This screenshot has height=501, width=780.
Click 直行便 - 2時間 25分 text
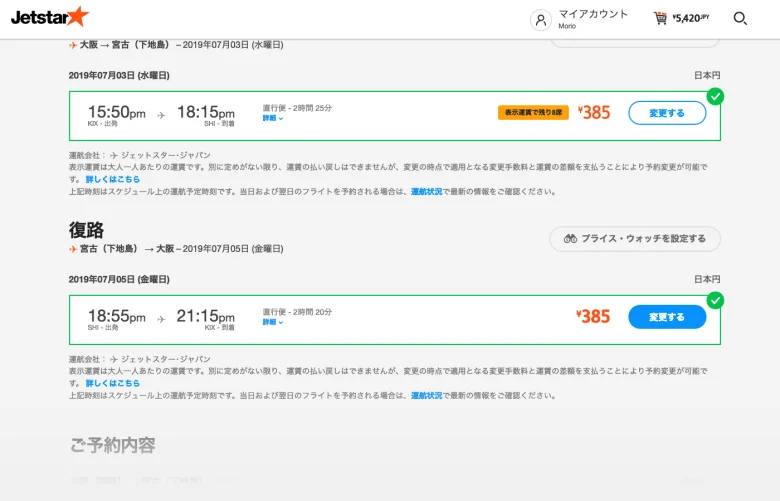click(x=297, y=108)
